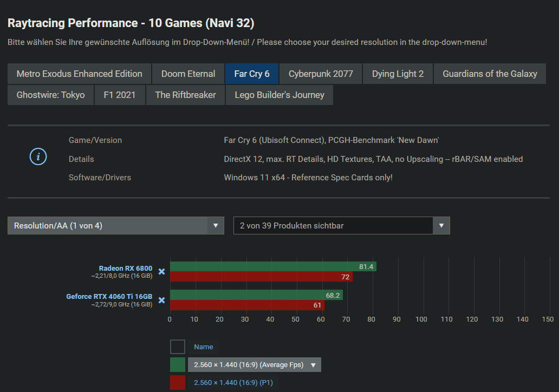Select the Ghostwire: Tokyo tab
The image size is (559, 392).
coord(50,95)
